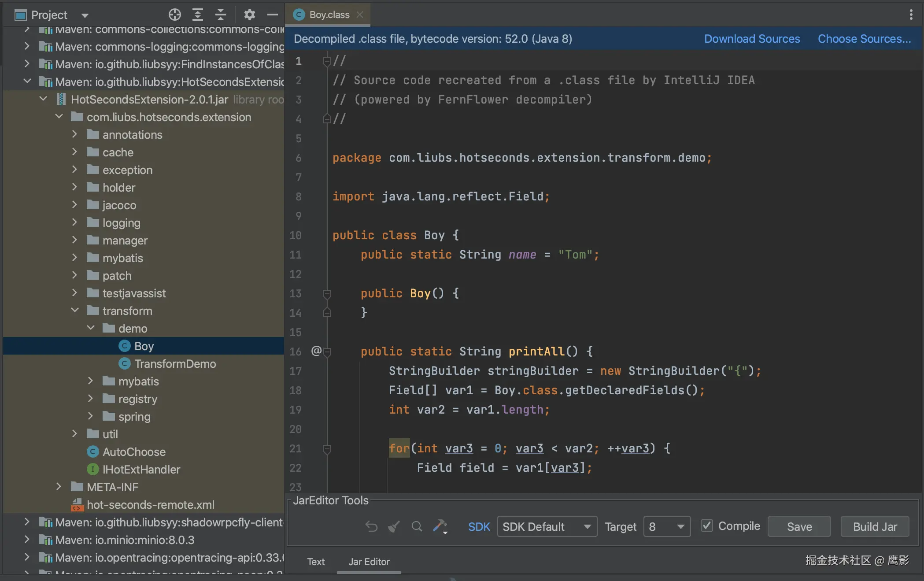Click the Download Sources link

pyautogui.click(x=752, y=39)
